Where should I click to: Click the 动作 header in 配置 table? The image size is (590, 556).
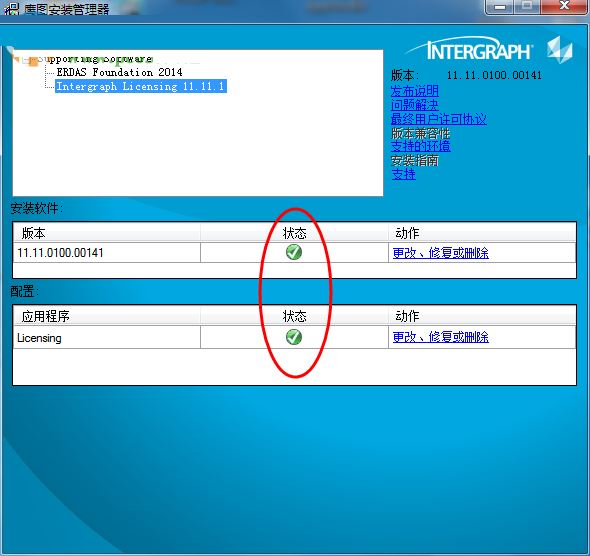[482, 316]
